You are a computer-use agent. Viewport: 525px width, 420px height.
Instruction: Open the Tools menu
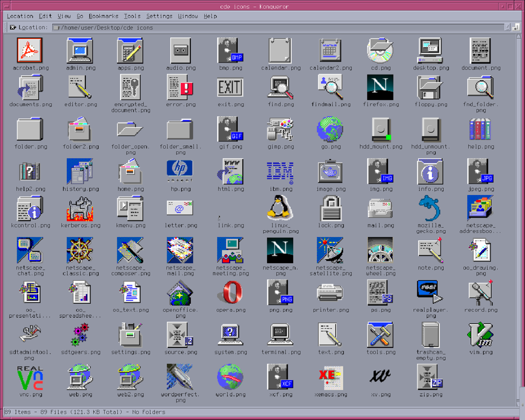[132, 16]
